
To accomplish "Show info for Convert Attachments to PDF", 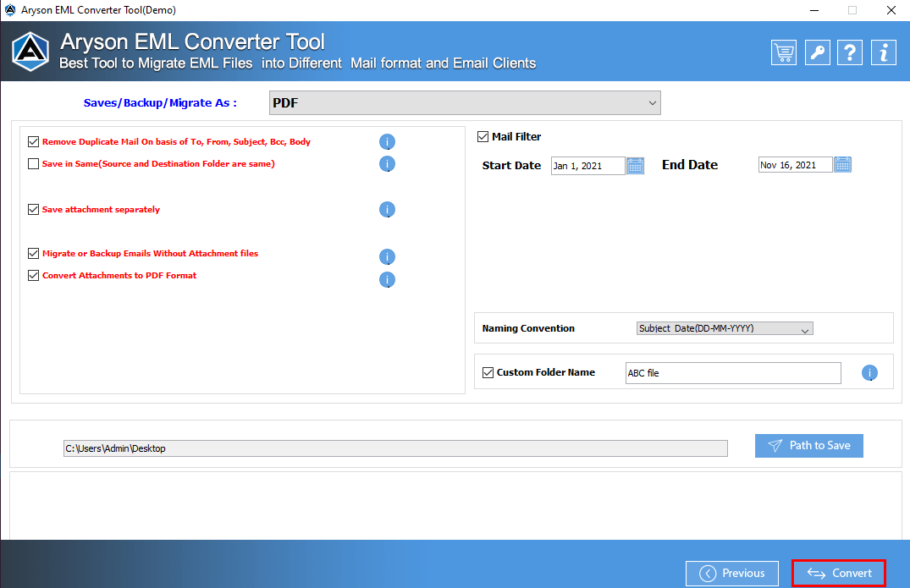I will [387, 279].
